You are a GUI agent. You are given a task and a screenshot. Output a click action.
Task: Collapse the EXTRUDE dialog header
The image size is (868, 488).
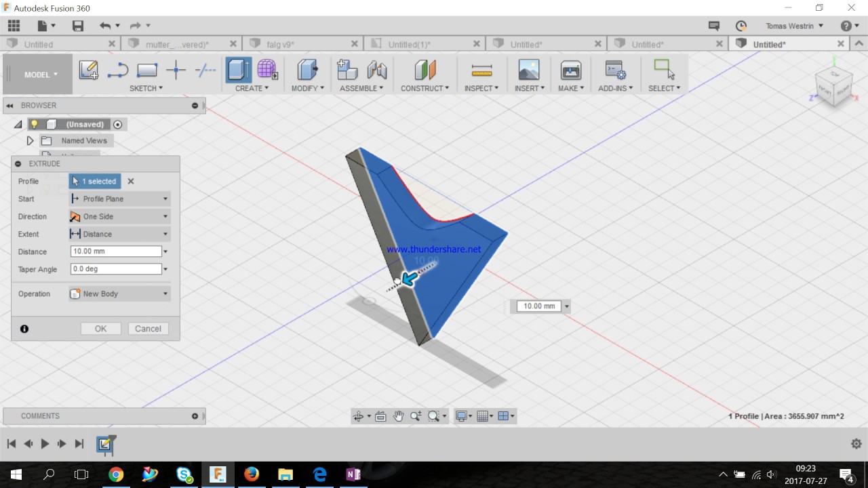[18, 164]
